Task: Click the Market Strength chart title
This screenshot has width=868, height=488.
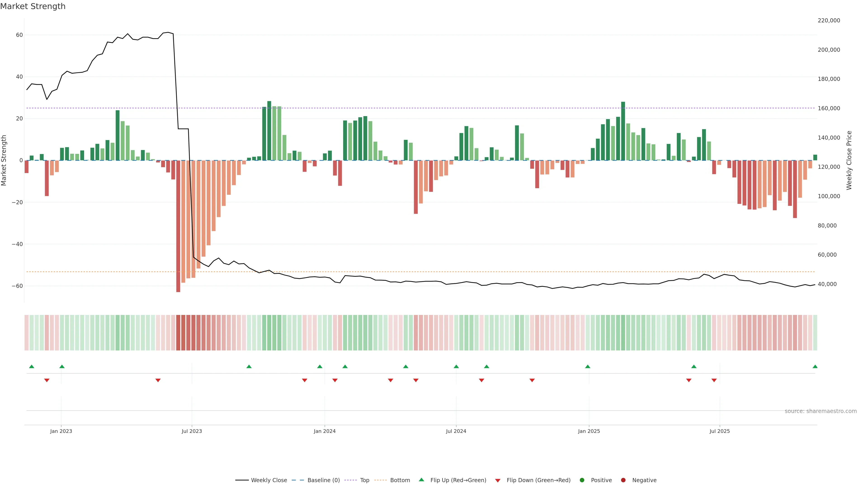Action: tap(33, 6)
